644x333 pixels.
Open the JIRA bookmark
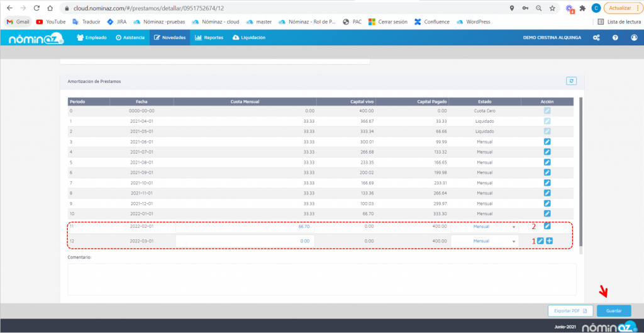pos(116,22)
